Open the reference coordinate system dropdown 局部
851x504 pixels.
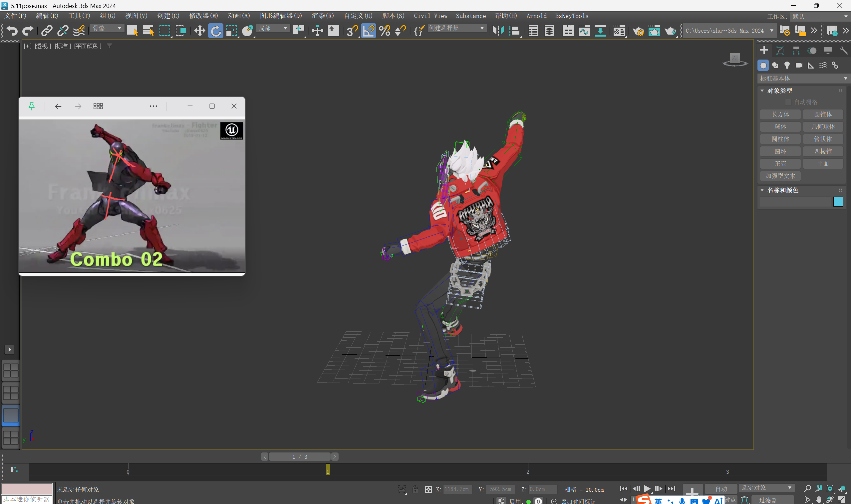pos(273,28)
